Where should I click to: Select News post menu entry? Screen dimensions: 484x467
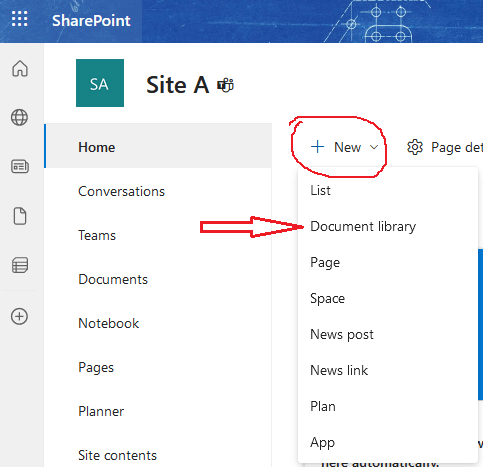(342, 334)
